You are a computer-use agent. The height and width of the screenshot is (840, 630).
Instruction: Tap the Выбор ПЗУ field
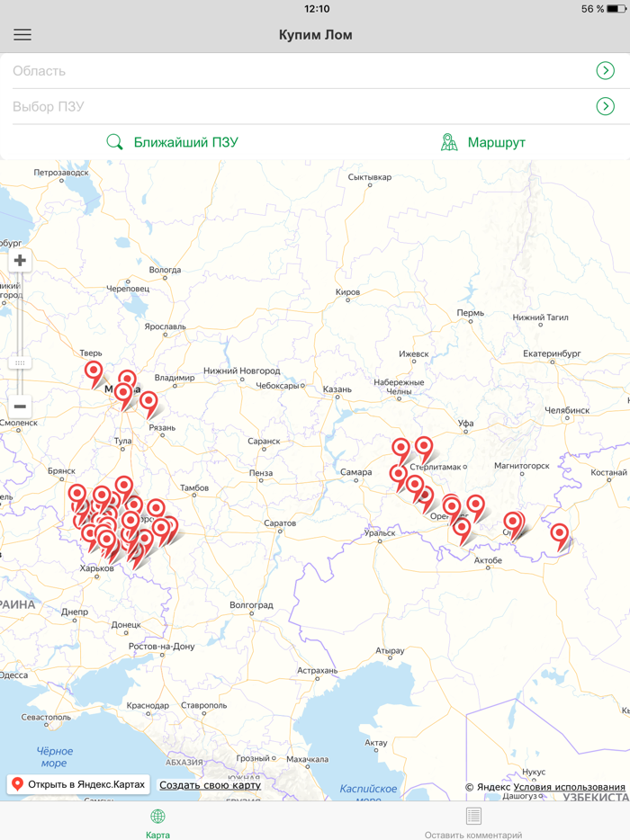tap(315, 106)
